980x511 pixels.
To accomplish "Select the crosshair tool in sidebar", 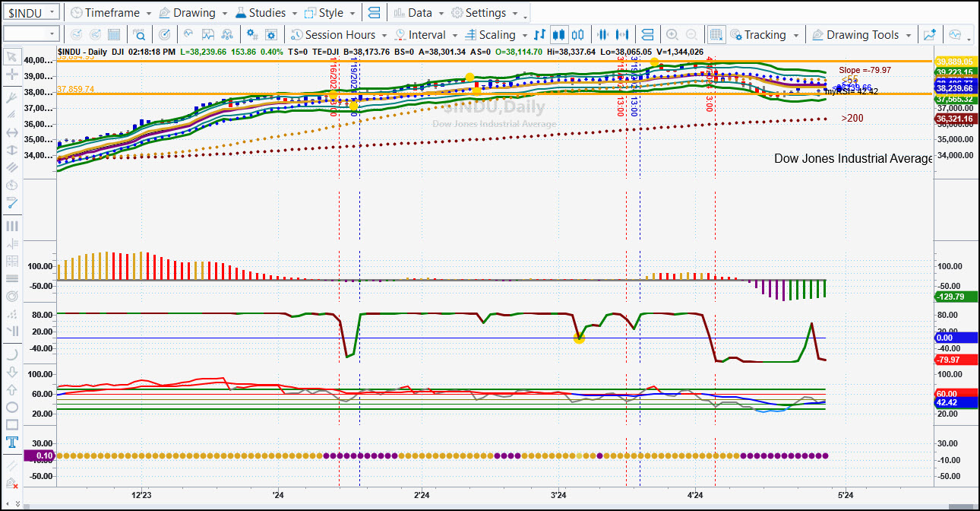I will [12, 75].
